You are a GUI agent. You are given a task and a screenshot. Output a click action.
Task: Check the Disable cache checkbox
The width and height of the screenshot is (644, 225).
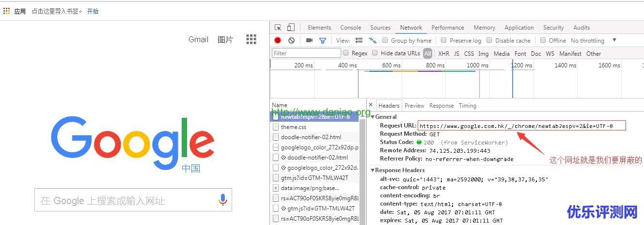pos(489,40)
